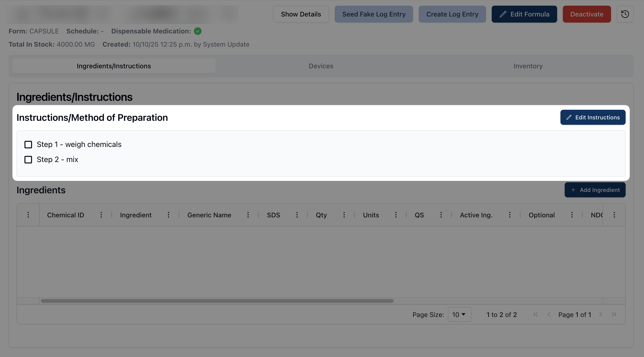Click the history clock icon
The image size is (644, 357).
(625, 14)
